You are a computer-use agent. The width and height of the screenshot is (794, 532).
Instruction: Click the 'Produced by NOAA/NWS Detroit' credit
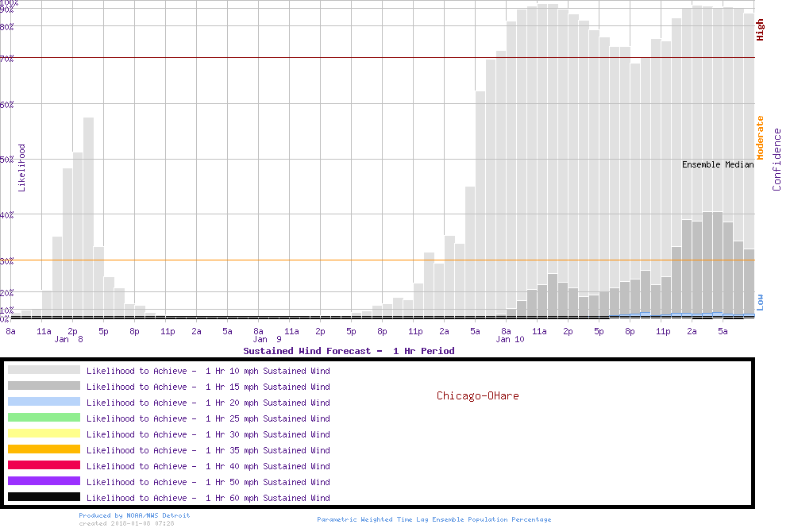click(134, 515)
